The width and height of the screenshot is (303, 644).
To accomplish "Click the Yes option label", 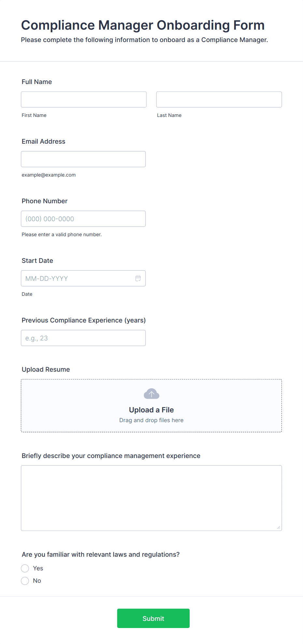I will (x=38, y=568).
